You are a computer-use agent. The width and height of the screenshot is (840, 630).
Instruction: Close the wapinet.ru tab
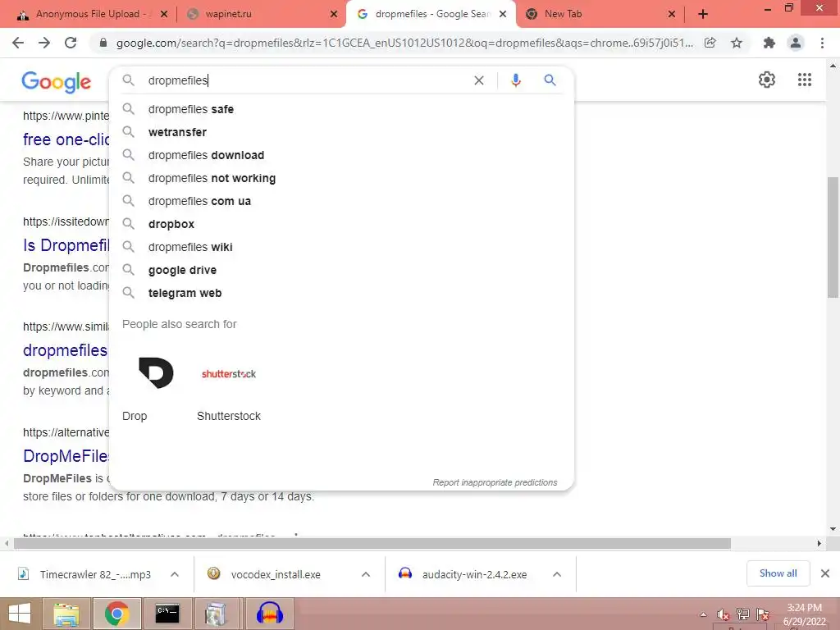tap(334, 15)
